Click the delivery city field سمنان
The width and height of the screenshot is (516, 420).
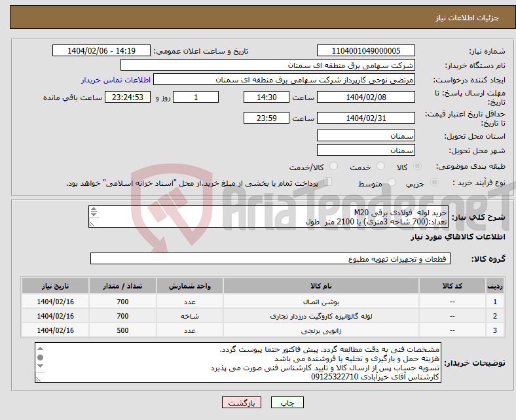pos(366,150)
